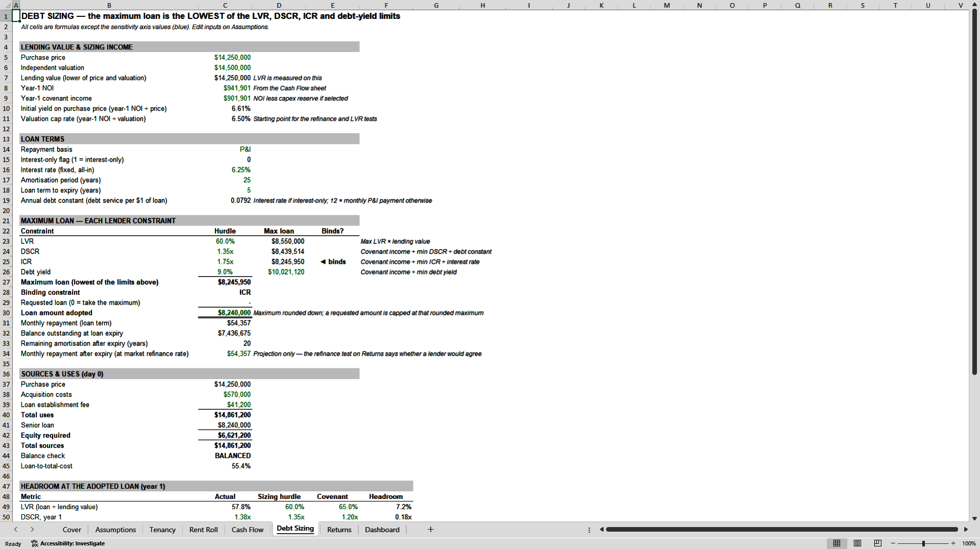Open the Returns sheet tab
980x549 pixels.
(x=339, y=530)
